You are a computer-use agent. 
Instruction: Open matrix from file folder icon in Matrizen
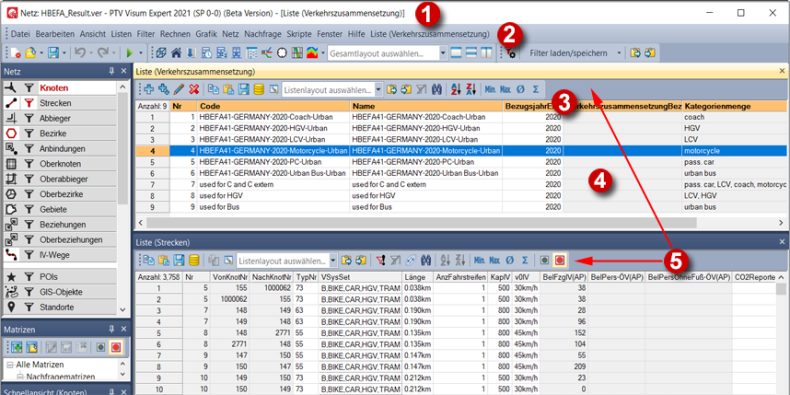pos(32,348)
